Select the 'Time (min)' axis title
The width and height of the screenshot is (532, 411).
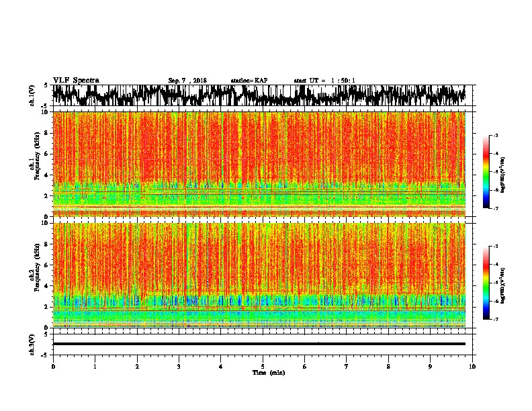point(269,373)
